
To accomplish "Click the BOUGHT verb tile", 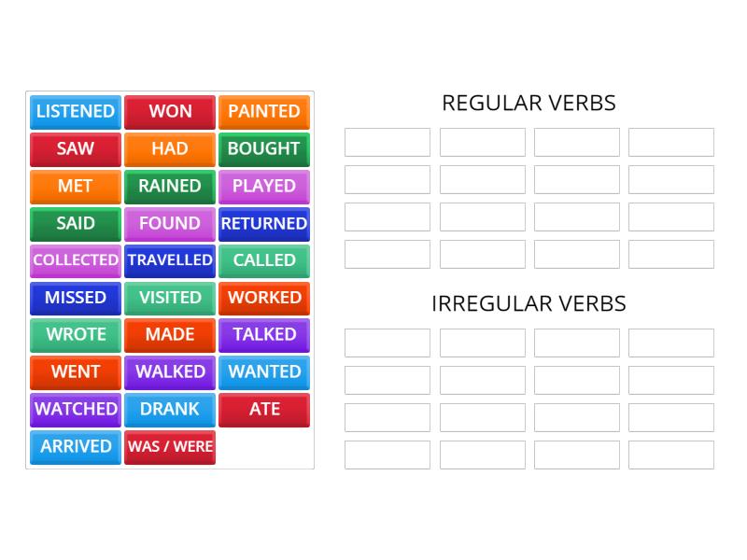I will pyautogui.click(x=263, y=149).
